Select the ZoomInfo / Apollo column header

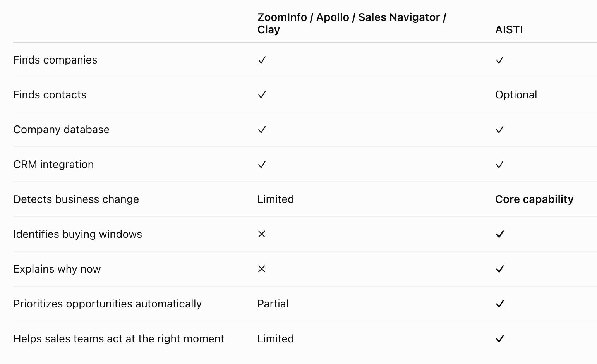(x=352, y=23)
